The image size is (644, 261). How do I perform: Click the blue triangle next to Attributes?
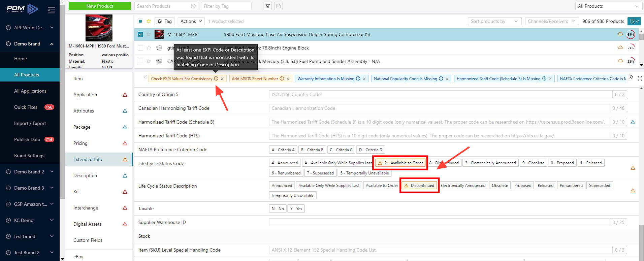point(125,111)
